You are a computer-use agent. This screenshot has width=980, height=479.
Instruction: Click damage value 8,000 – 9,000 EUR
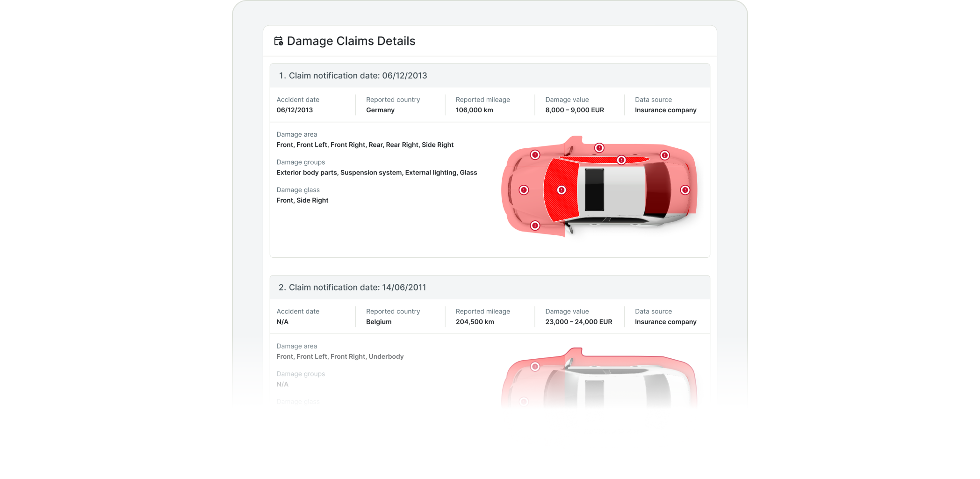tap(574, 110)
